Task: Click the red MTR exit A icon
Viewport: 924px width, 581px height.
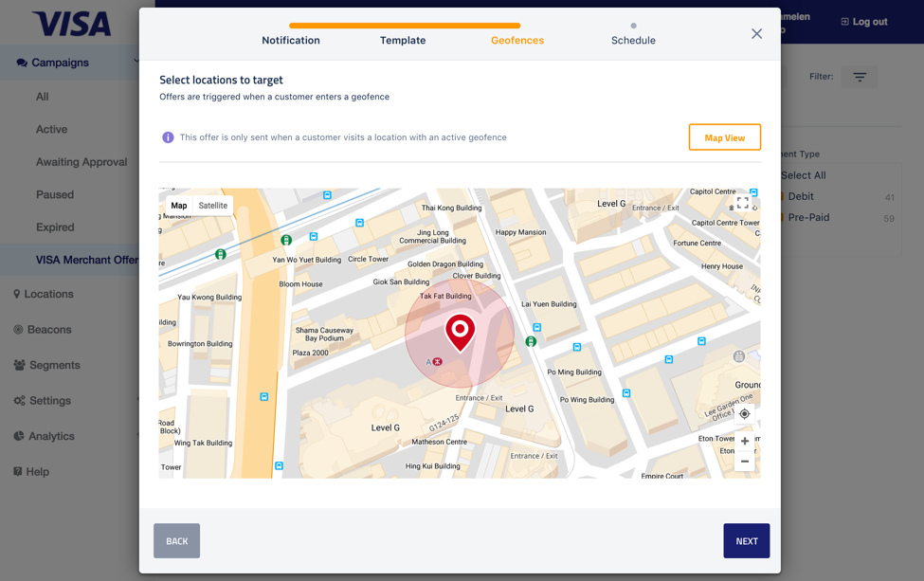Action: pyautogui.click(x=437, y=362)
